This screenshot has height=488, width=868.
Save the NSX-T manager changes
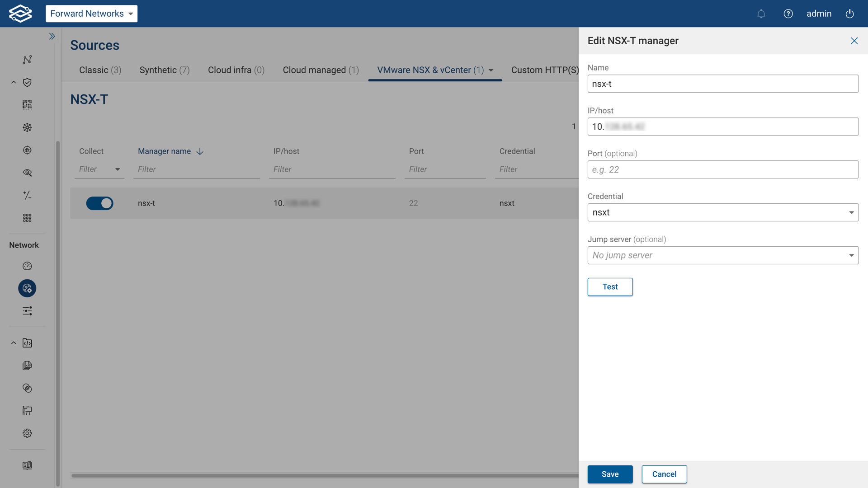pos(610,474)
